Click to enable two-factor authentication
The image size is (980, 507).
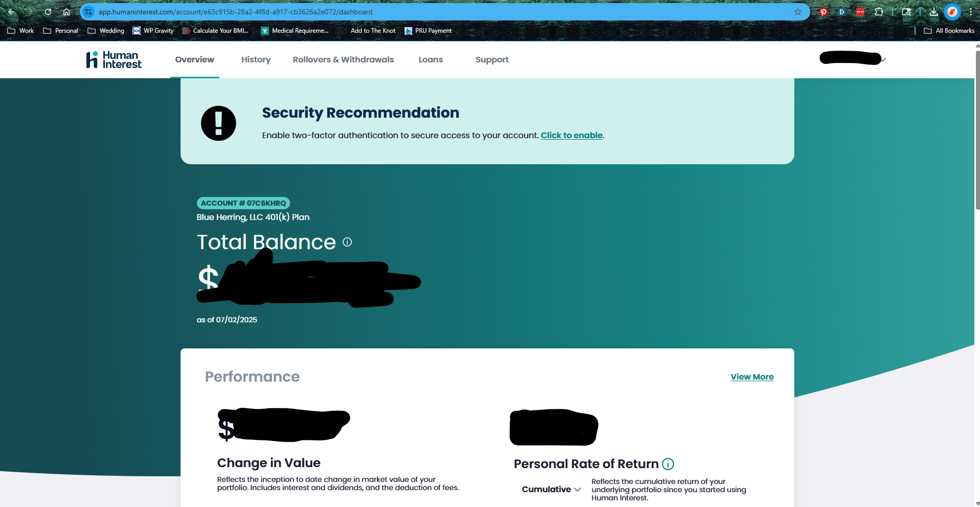coord(572,136)
